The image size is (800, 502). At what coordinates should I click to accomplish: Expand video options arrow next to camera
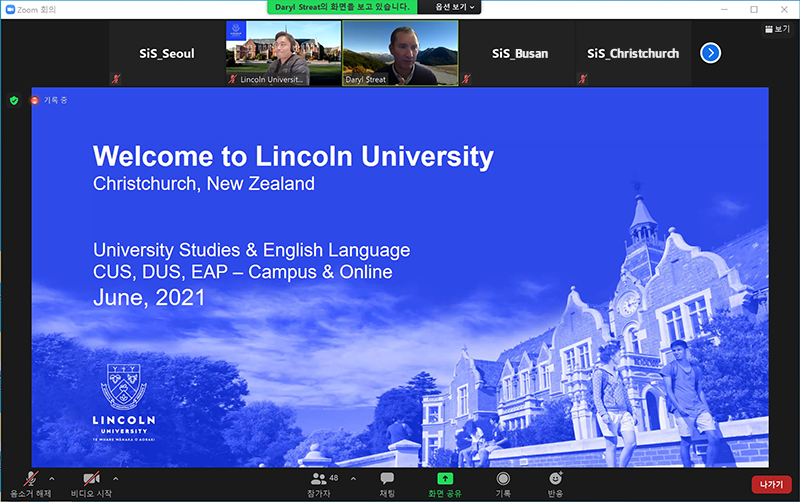(115, 479)
